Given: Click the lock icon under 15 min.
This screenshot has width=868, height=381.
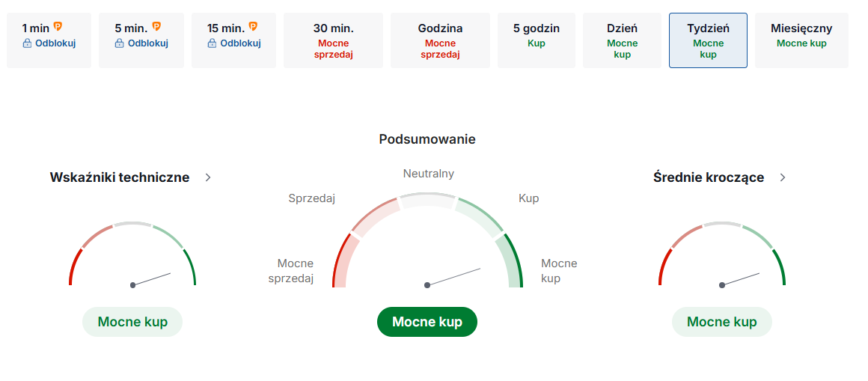Looking at the screenshot, I should pyautogui.click(x=213, y=43).
